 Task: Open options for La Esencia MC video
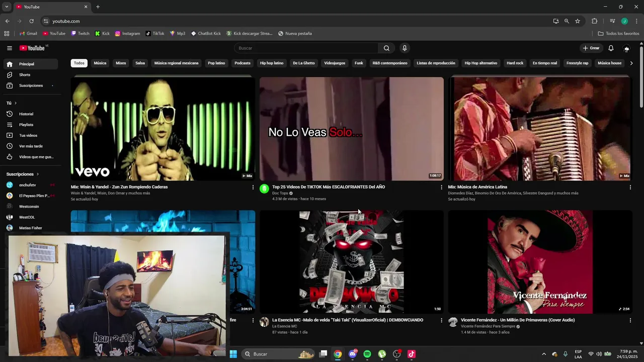click(x=442, y=320)
